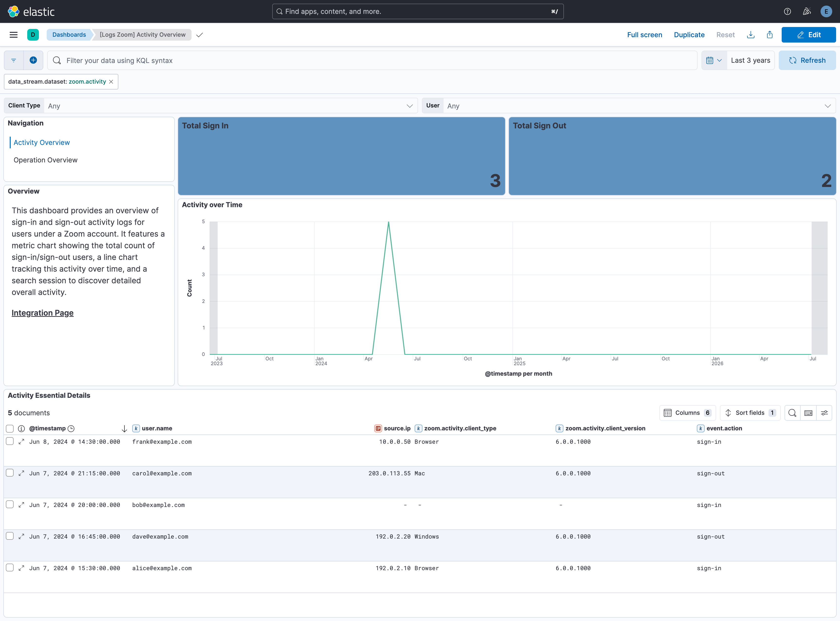Open the space selector D
The height and width of the screenshot is (621, 840).
pyautogui.click(x=33, y=35)
